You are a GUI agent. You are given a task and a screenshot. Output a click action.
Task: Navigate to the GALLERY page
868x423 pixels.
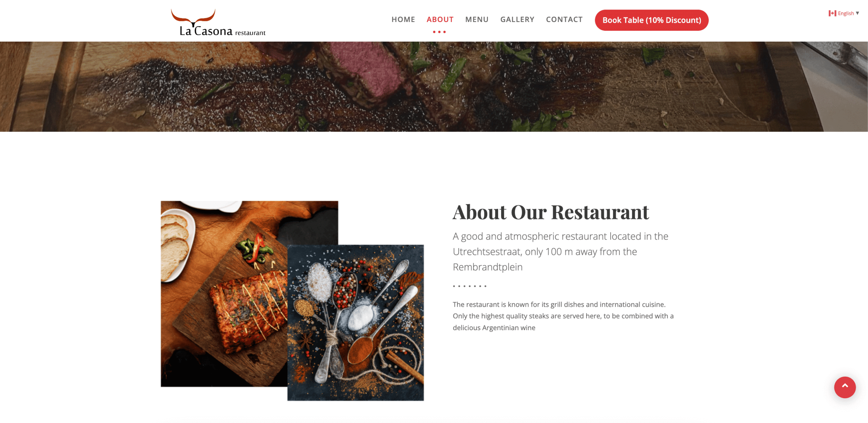[x=517, y=20]
